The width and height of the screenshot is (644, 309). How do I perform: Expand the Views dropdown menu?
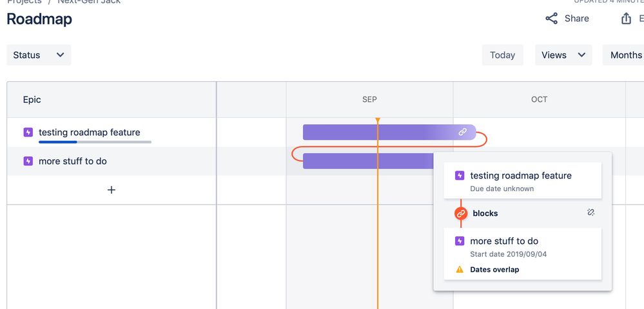[563, 55]
